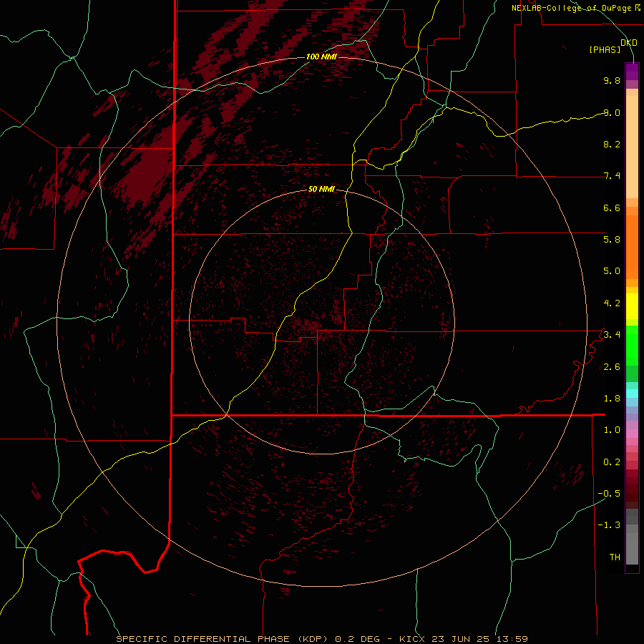Image resolution: width=644 pixels, height=644 pixels.
Task: Pick the 9.0 value on the scale
Action: coord(612,112)
